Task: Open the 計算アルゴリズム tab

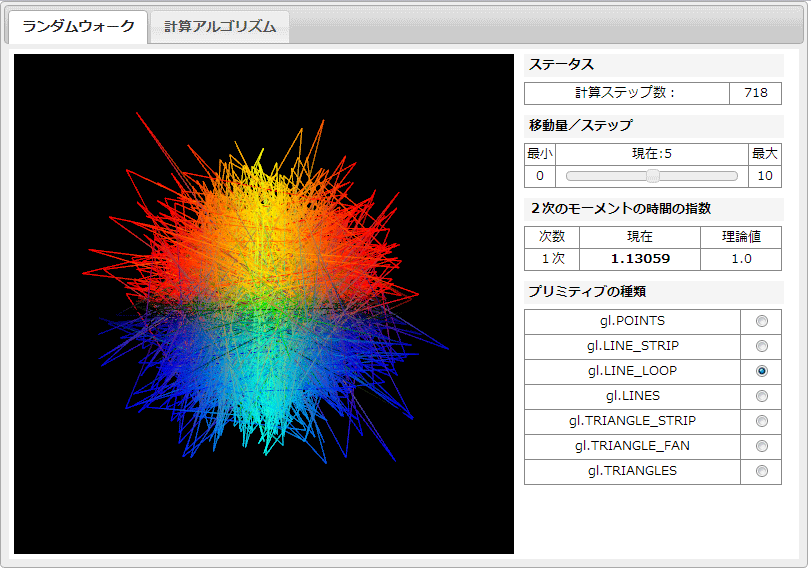Action: 220,27
